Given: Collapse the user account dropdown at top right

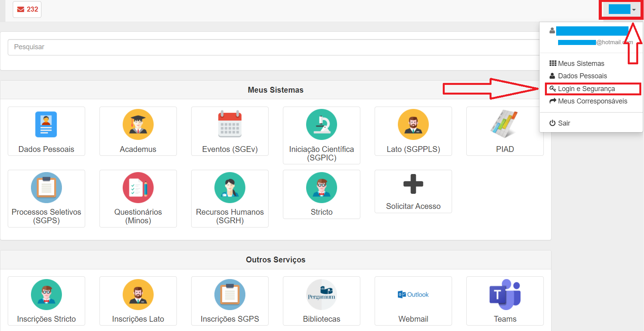Looking at the screenshot, I should pos(622,10).
